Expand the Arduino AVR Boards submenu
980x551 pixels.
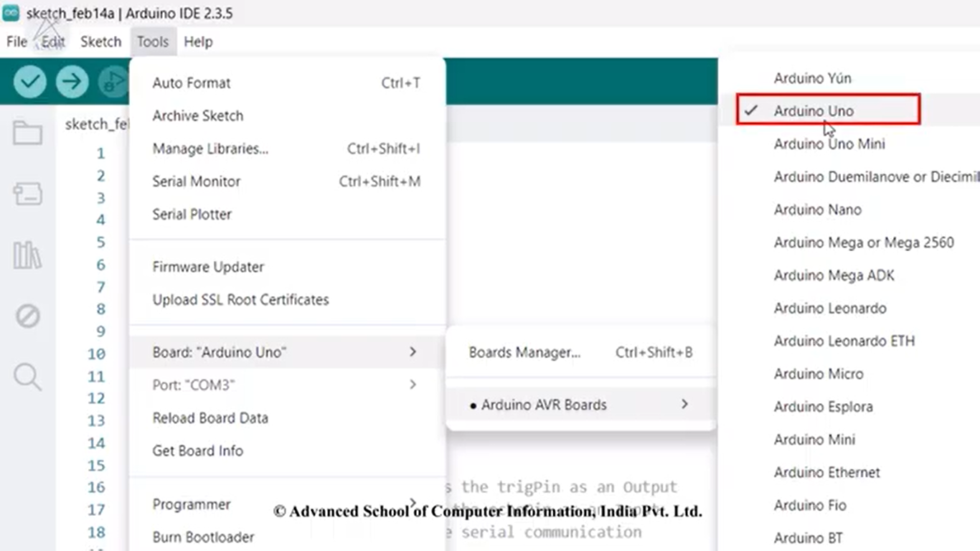pyautogui.click(x=580, y=405)
